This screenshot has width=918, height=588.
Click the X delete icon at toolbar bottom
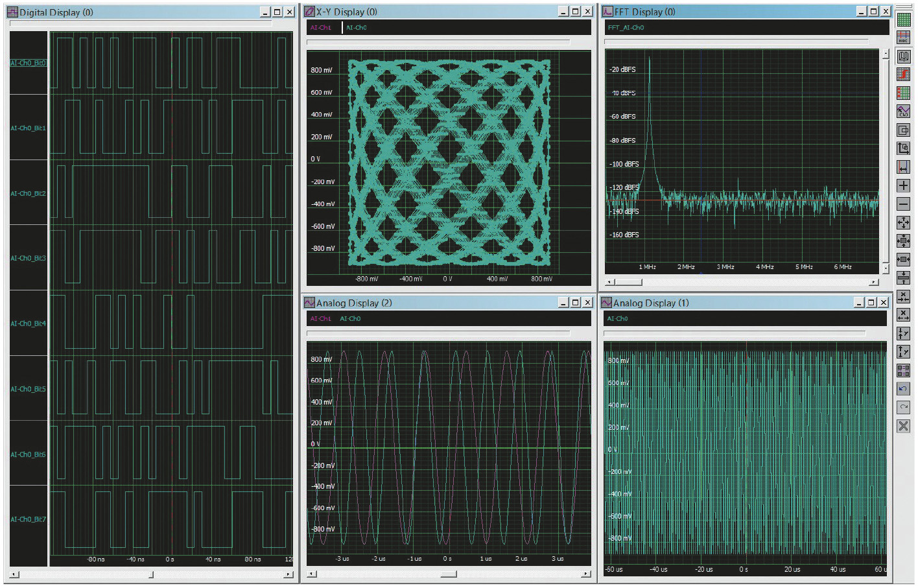click(x=903, y=426)
